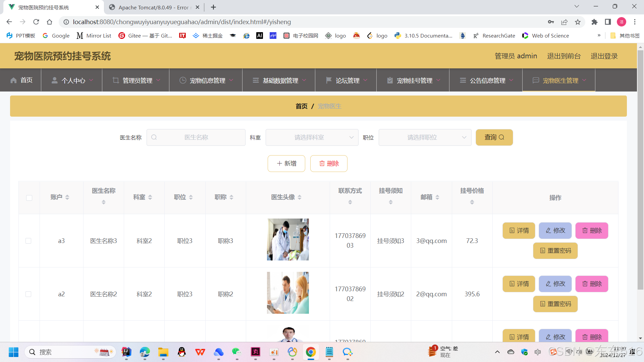The height and width of the screenshot is (362, 644).
Task: Check the row checkbox for account a2
Action: (x=29, y=294)
